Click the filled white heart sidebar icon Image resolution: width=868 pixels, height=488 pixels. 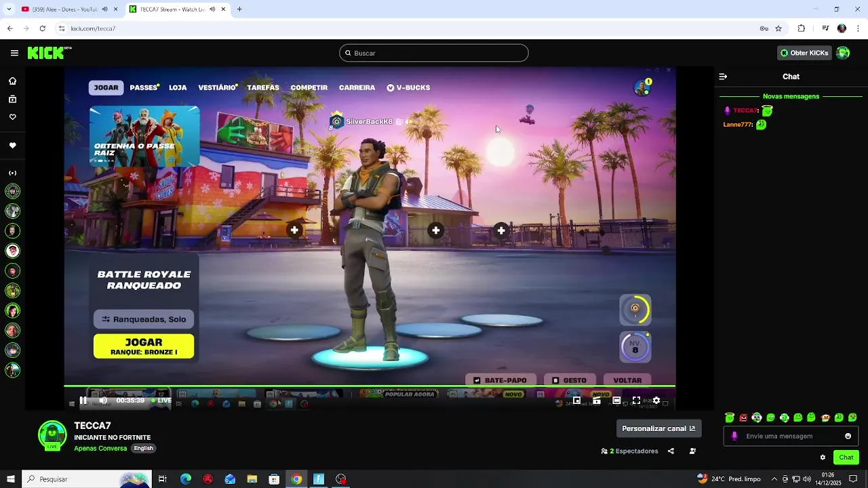pyautogui.click(x=12, y=146)
